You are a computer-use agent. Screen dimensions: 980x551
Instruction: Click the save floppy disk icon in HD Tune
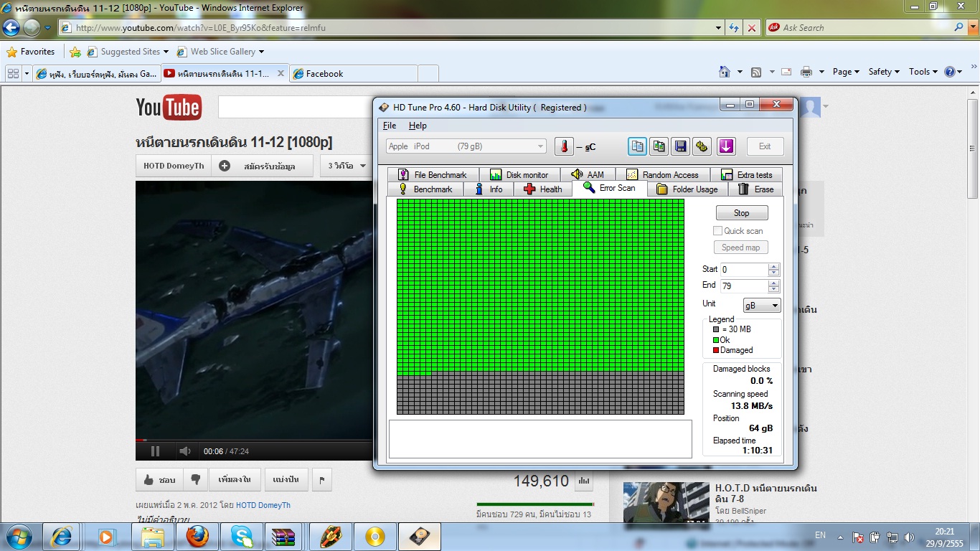coord(680,146)
